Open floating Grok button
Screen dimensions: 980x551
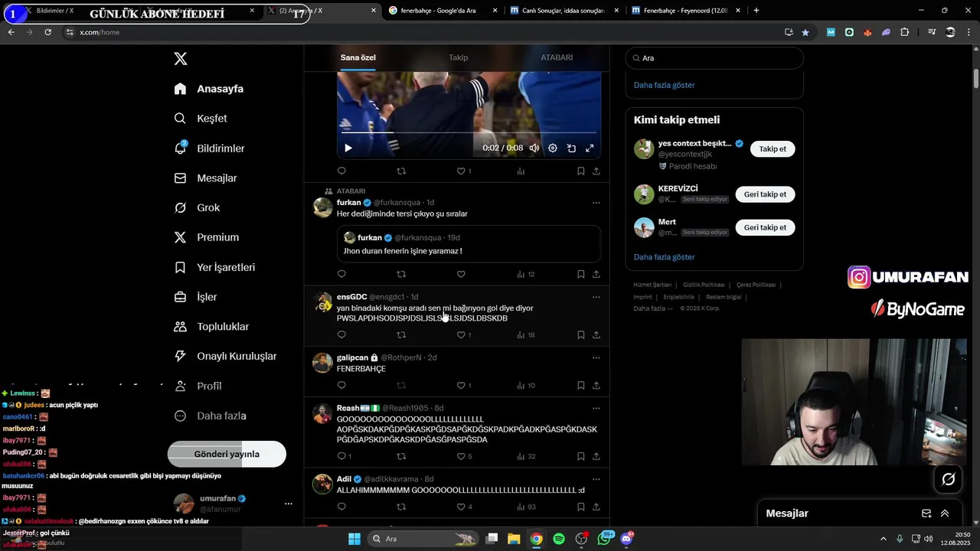[x=948, y=480]
